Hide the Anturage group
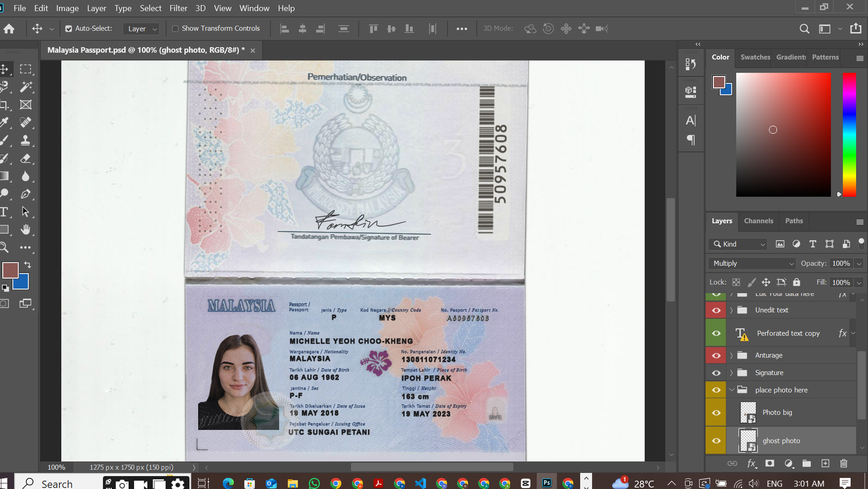 pos(716,356)
